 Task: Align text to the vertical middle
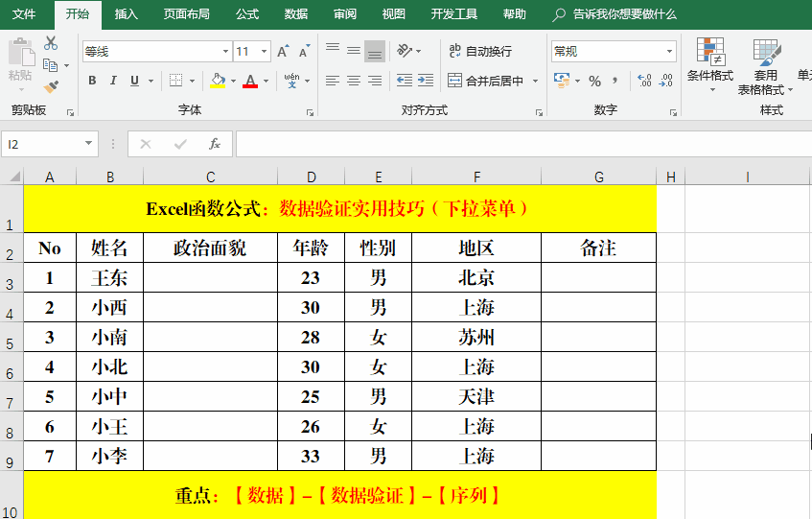[x=354, y=50]
